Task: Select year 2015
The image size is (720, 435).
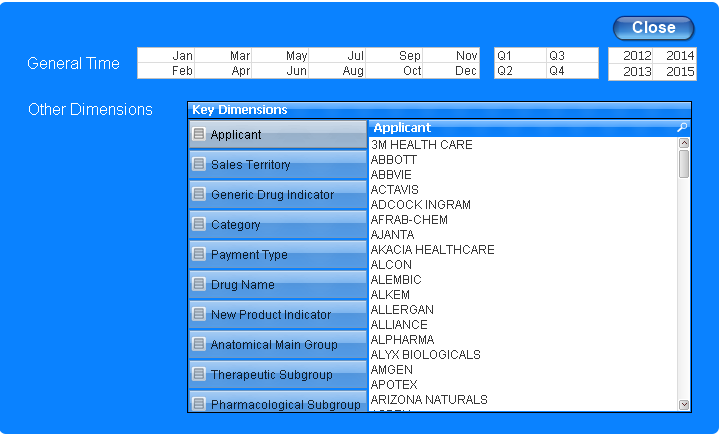Action: tap(675, 72)
